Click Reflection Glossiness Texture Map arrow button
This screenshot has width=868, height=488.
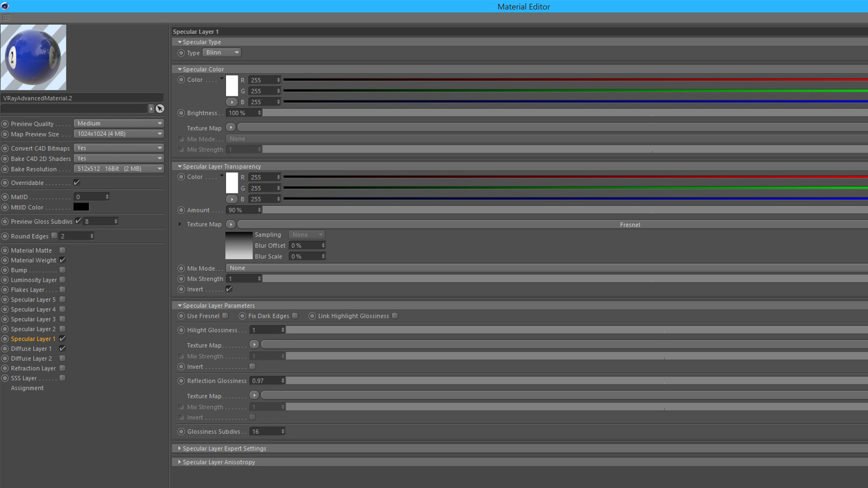click(254, 395)
